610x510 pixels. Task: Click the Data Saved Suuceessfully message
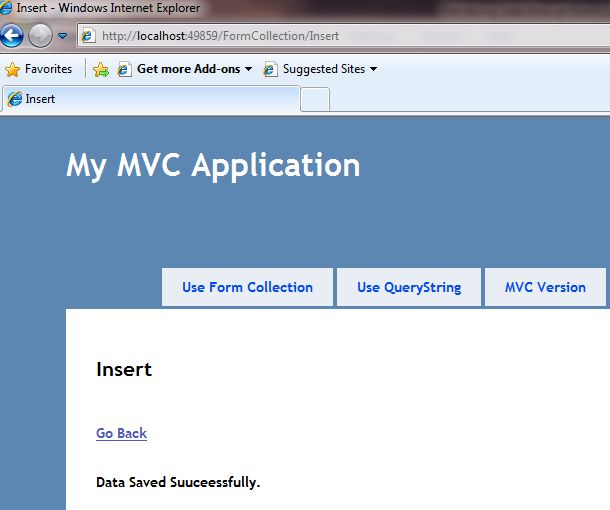click(178, 482)
